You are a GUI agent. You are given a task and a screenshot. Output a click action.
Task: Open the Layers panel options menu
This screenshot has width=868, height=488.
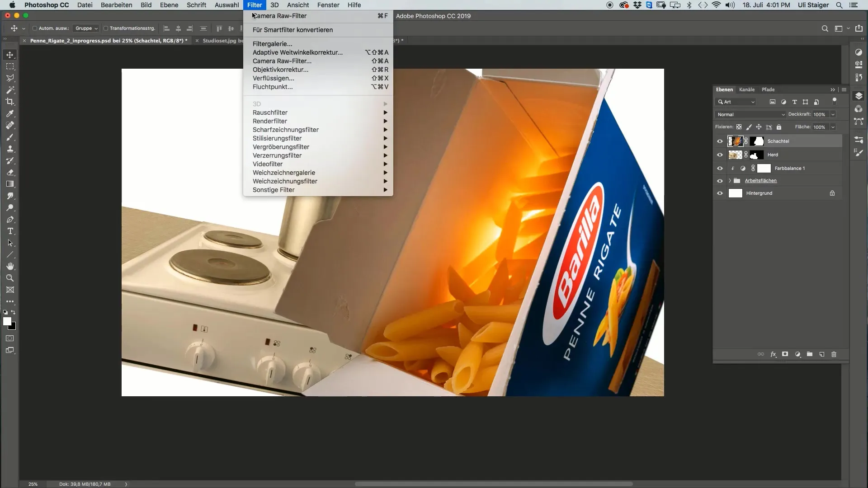[844, 89]
